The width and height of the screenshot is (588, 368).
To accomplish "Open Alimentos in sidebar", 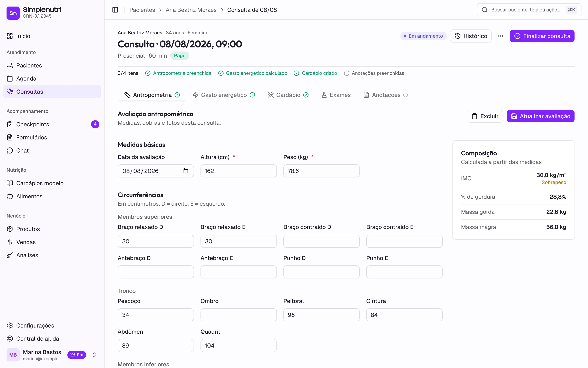I will coord(52,196).
